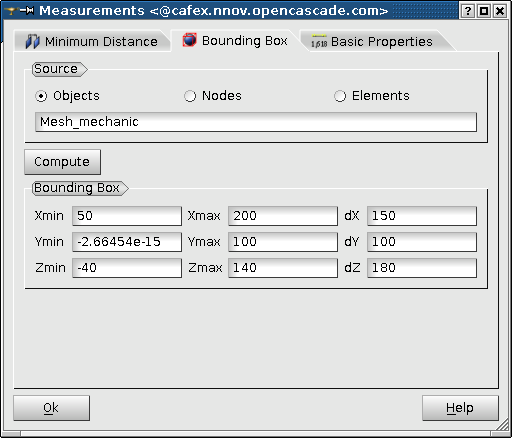Confirm with the Ok button
Screen dimensions: 512x438
click(x=51, y=408)
